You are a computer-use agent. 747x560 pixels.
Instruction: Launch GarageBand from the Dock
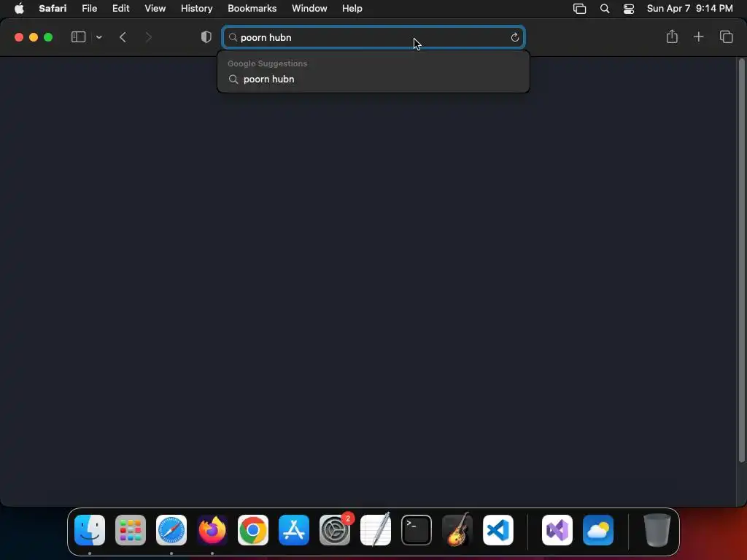(x=457, y=530)
